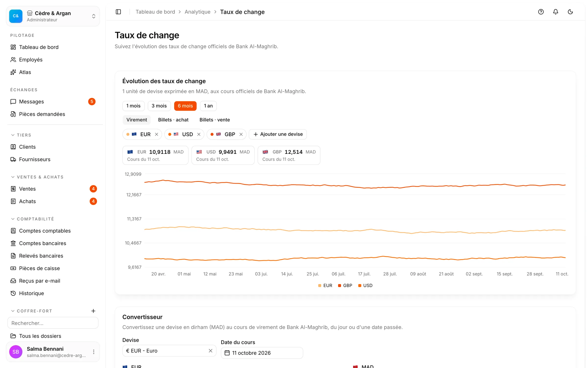Open the Cèdre & Argan company switcher

pyautogui.click(x=53, y=16)
